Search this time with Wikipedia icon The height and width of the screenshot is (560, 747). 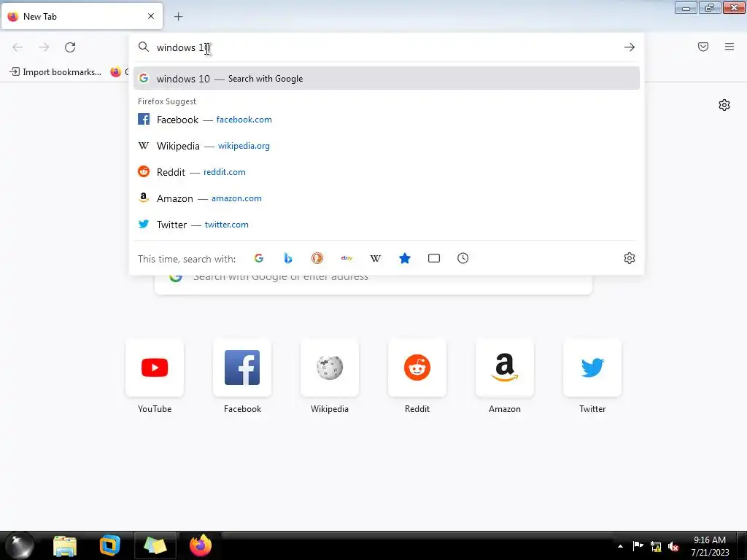(x=376, y=258)
